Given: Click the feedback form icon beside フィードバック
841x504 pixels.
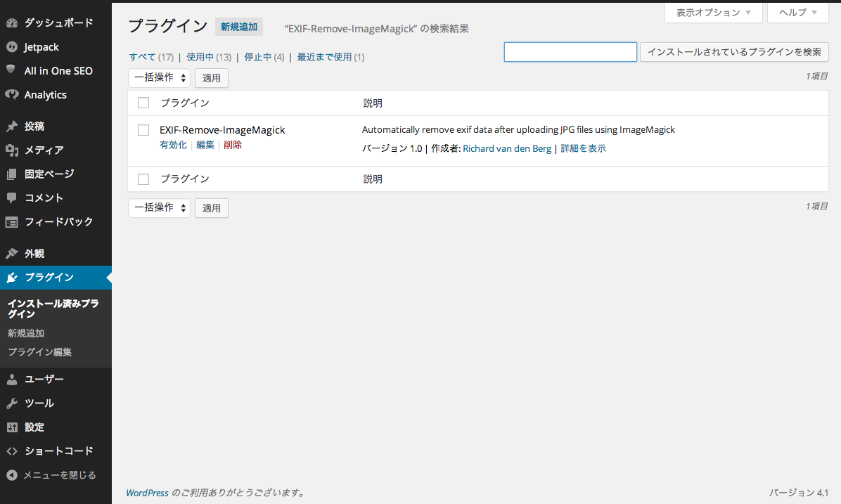Looking at the screenshot, I should tap(12, 222).
